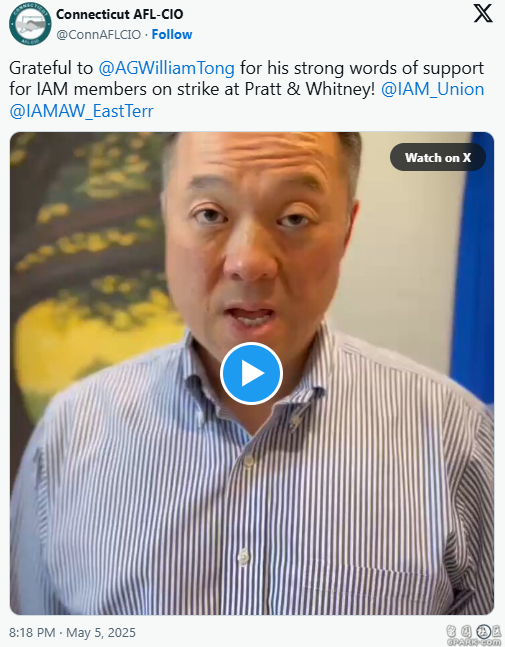Visit the @IAMAW_EastTerr profile link
The height and width of the screenshot is (647, 505).
pyautogui.click(x=81, y=111)
